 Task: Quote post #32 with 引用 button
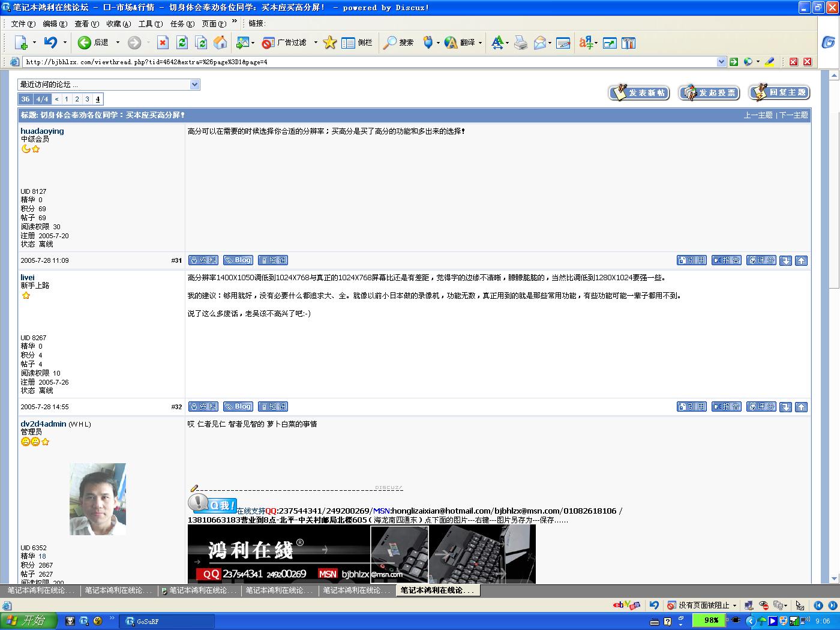(692, 407)
